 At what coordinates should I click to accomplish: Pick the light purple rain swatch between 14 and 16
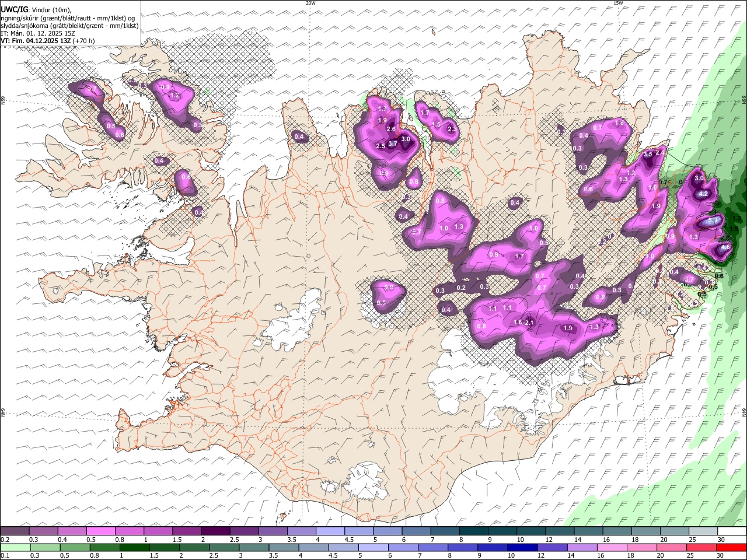[x=582, y=548]
